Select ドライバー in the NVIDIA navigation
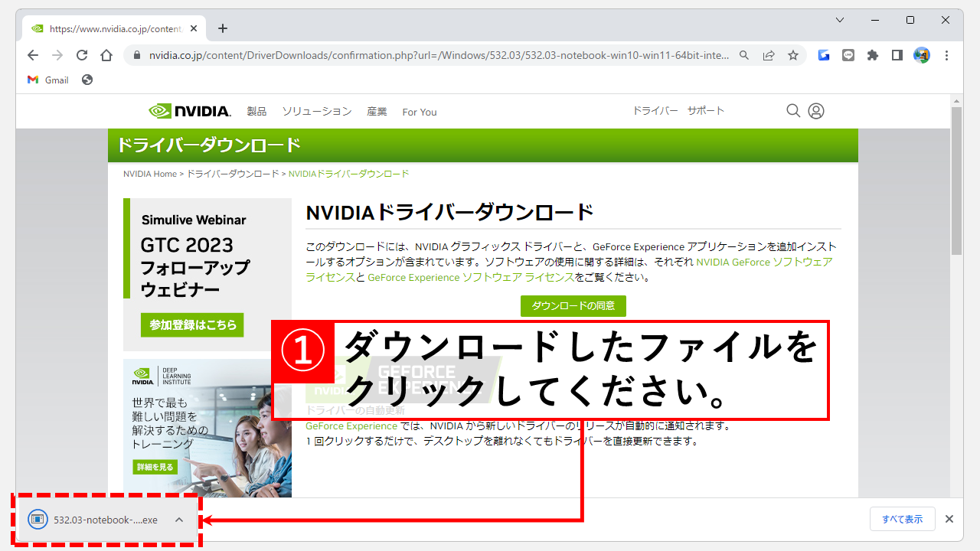Viewport: 980px width, 551px height. pyautogui.click(x=655, y=110)
